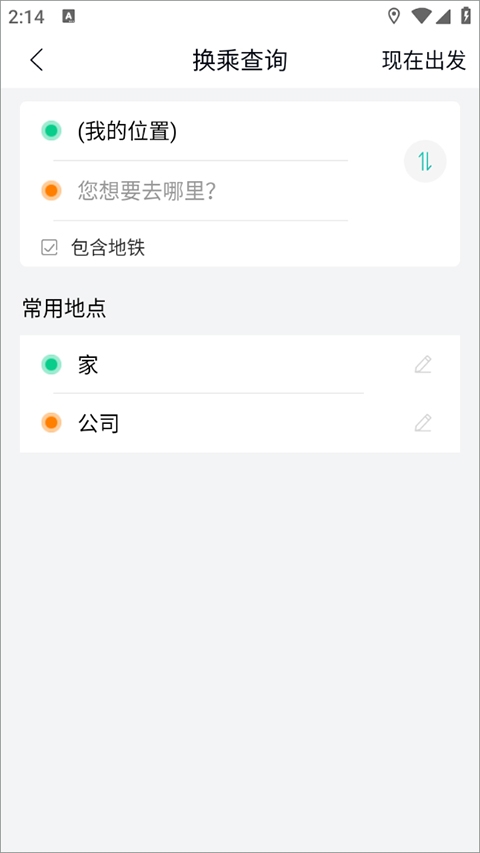Go back using the left arrow
Image resolution: width=480 pixels, height=853 pixels.
click(x=36, y=60)
